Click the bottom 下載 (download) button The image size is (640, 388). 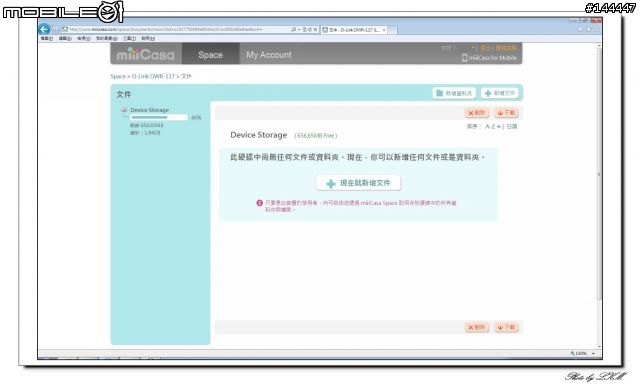pyautogui.click(x=507, y=327)
